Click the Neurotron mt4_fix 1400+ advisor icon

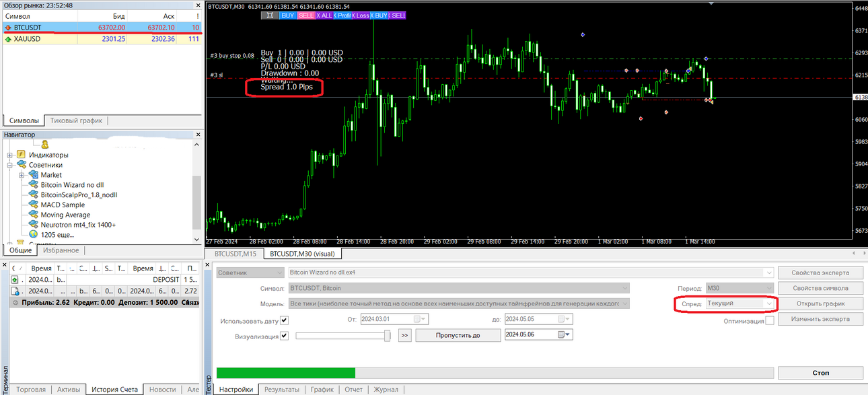34,225
